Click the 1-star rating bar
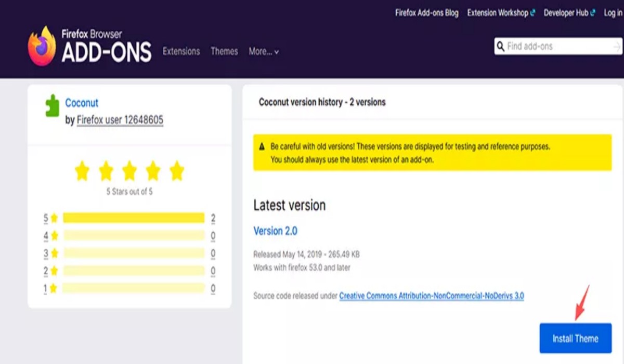The image size is (624, 364). coord(134,288)
